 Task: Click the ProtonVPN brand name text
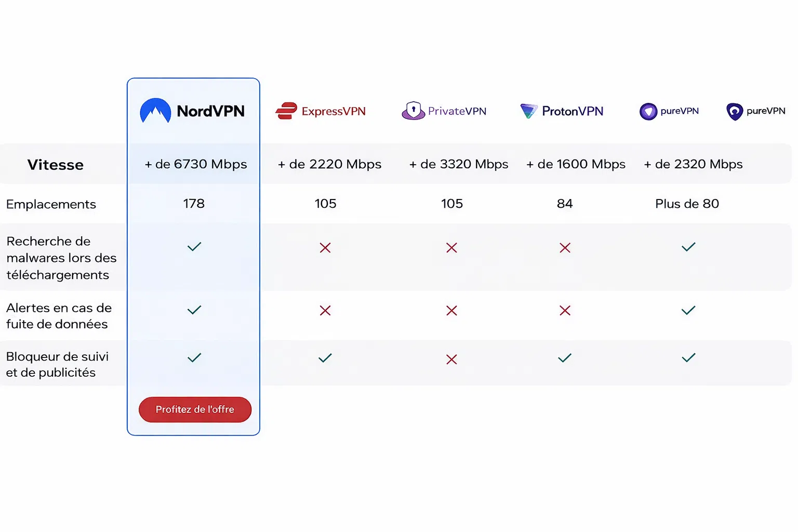pyautogui.click(x=573, y=111)
